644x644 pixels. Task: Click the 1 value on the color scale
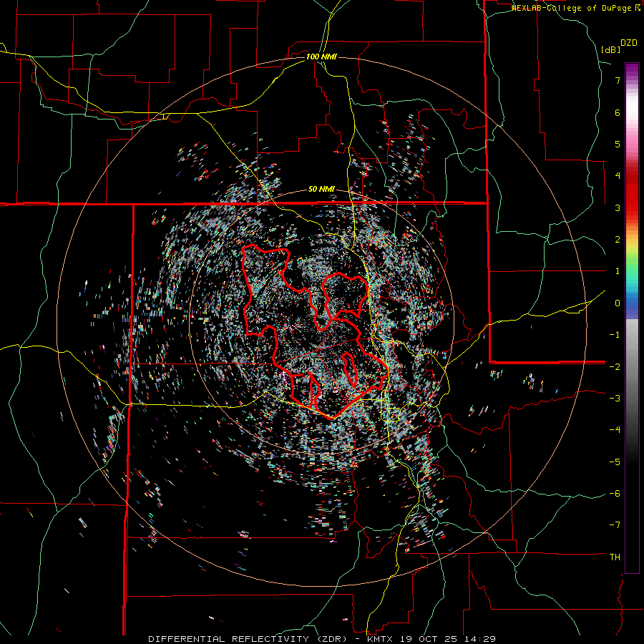pos(618,271)
